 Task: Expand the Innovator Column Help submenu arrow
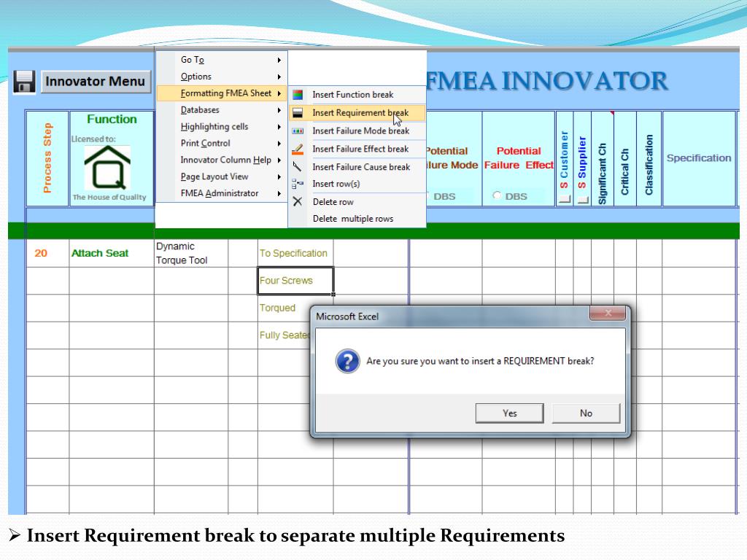[279, 160]
